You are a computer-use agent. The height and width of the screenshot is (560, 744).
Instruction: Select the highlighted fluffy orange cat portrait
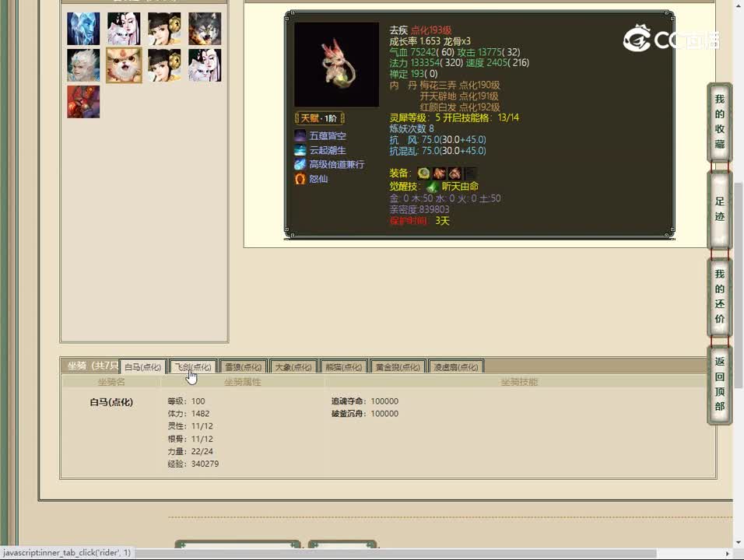[x=124, y=65]
